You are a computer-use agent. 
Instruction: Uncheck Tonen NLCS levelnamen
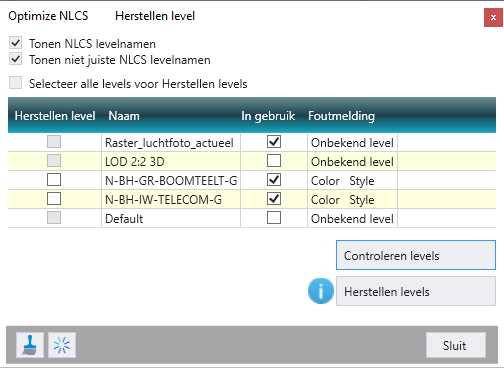click(16, 43)
